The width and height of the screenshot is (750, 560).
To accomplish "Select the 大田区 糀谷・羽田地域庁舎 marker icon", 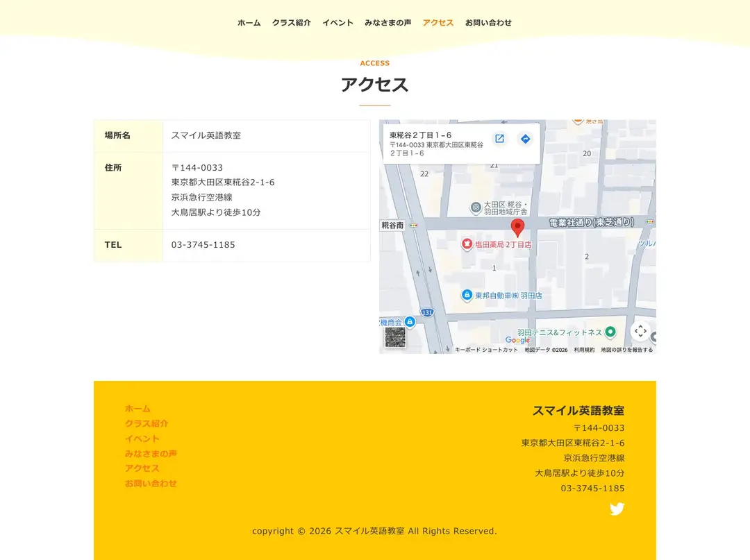I will point(476,208).
